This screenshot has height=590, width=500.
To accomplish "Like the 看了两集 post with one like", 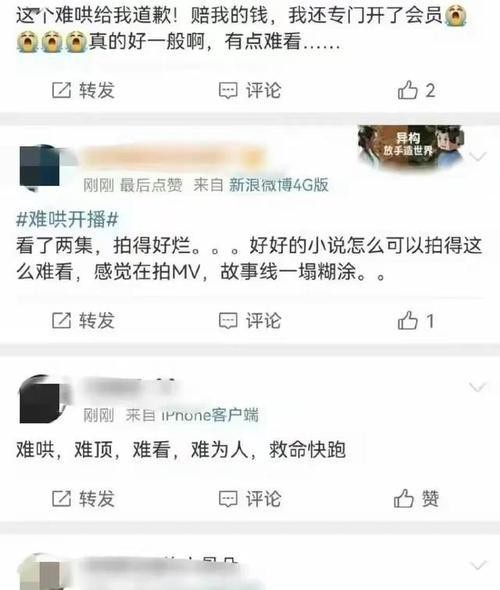I will click(416, 321).
